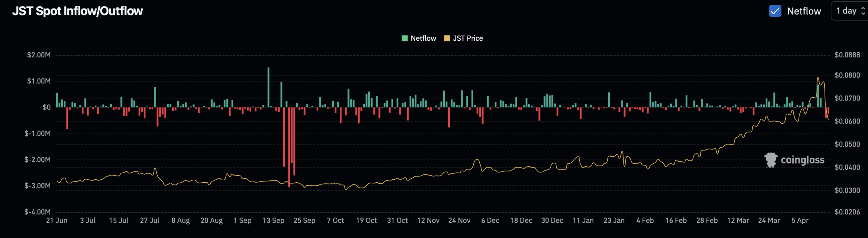Click the 11 Jan date axis label
This screenshot has height=238, width=868.
tap(583, 220)
